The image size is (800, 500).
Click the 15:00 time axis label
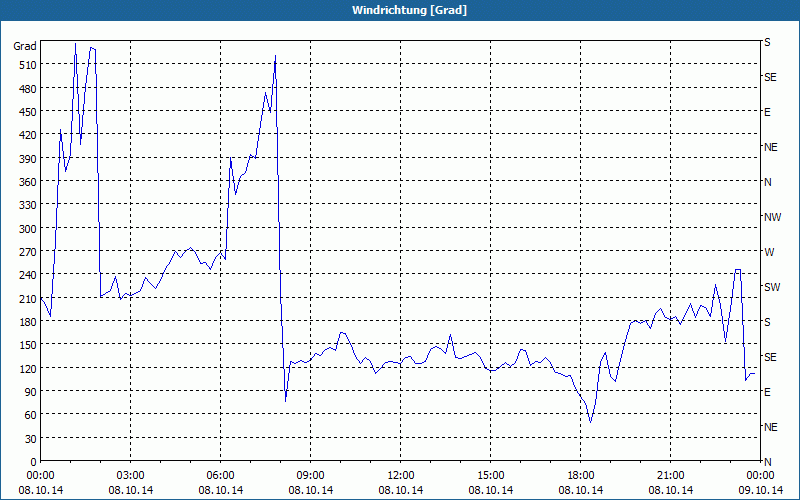point(490,476)
